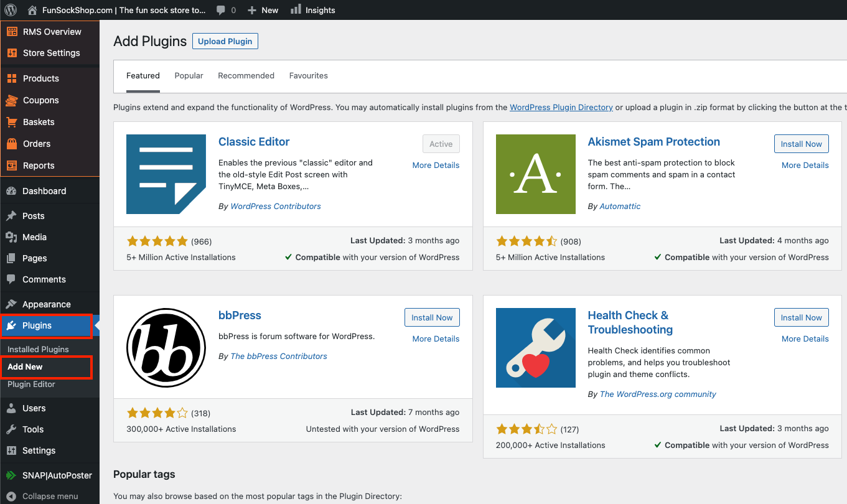Click the Plugins plug icon

tap(11, 325)
